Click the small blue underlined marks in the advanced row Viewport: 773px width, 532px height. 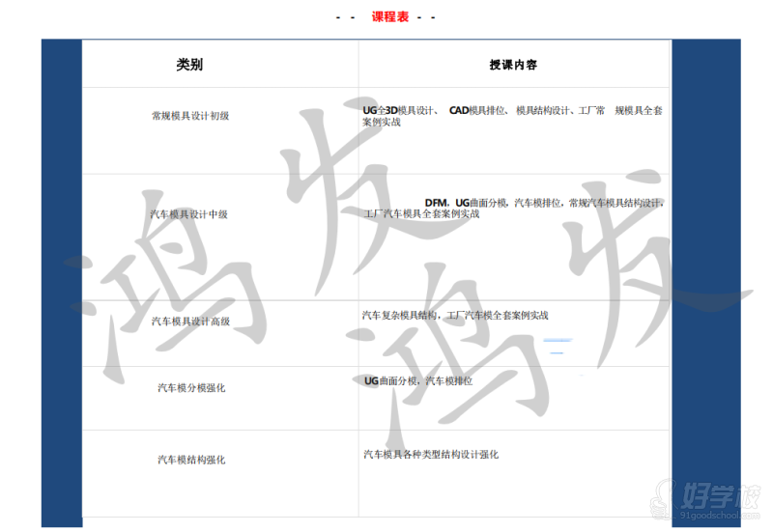click(x=557, y=342)
